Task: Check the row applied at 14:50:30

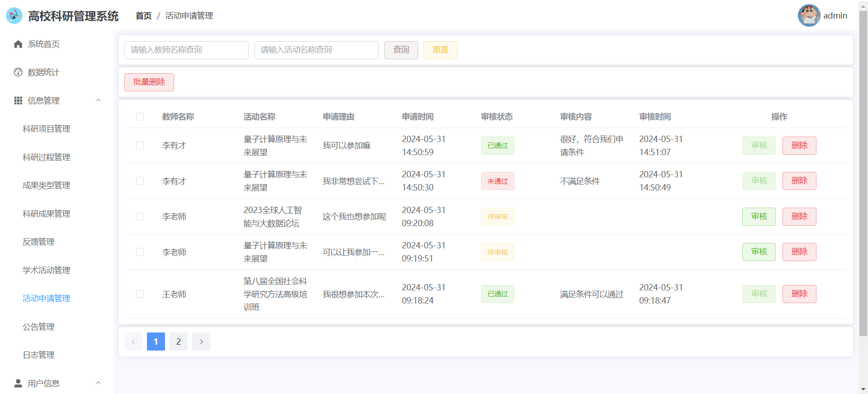Action: pyautogui.click(x=140, y=181)
